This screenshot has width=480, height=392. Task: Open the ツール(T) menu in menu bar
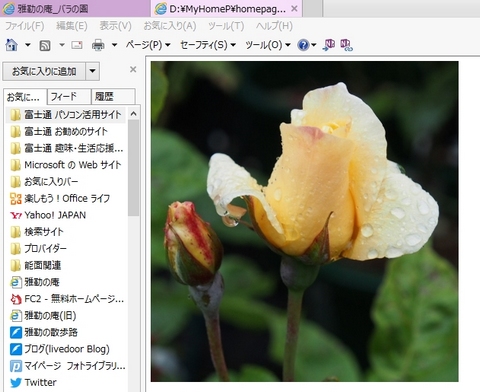pyautogui.click(x=226, y=26)
